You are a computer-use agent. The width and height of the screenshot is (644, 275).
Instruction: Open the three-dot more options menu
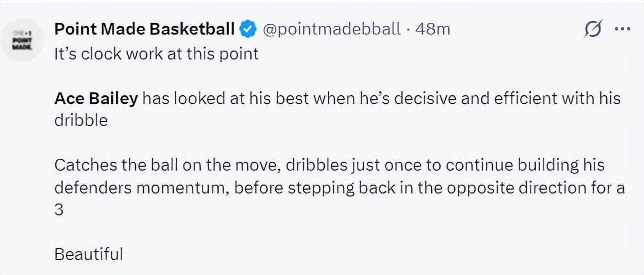622,29
